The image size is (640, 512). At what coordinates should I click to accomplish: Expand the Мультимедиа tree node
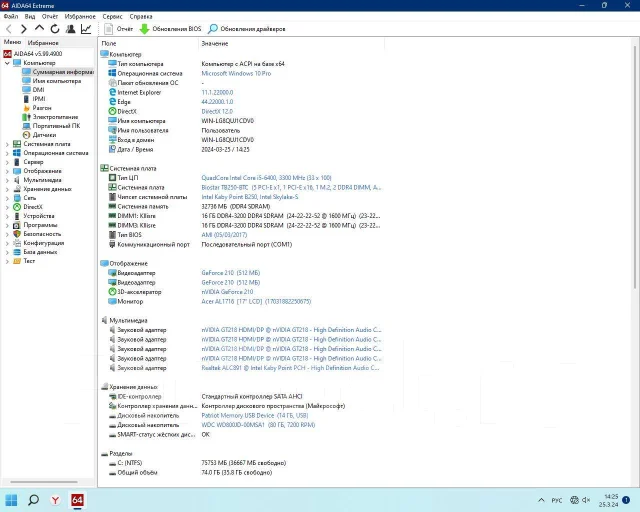[7, 180]
